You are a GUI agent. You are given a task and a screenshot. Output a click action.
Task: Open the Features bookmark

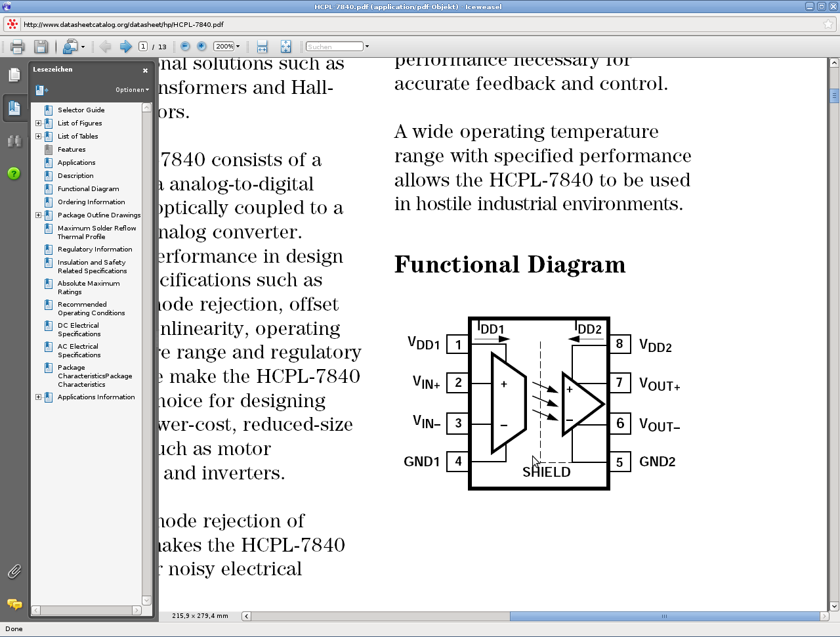tap(72, 150)
